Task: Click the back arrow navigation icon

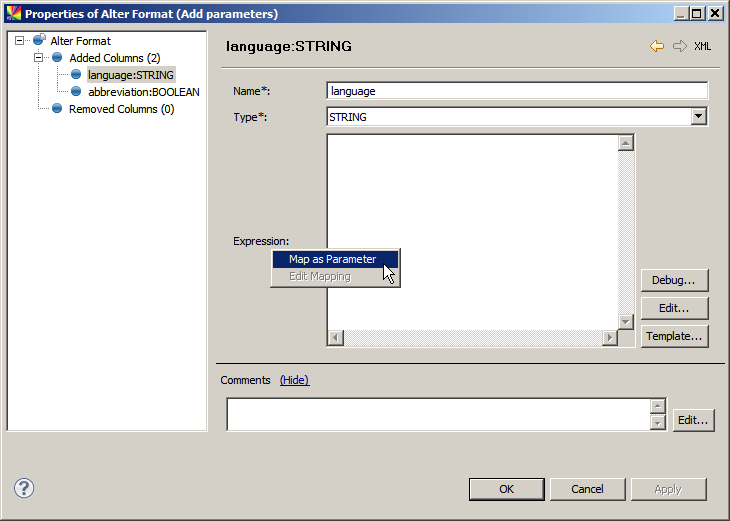Action: click(x=657, y=46)
